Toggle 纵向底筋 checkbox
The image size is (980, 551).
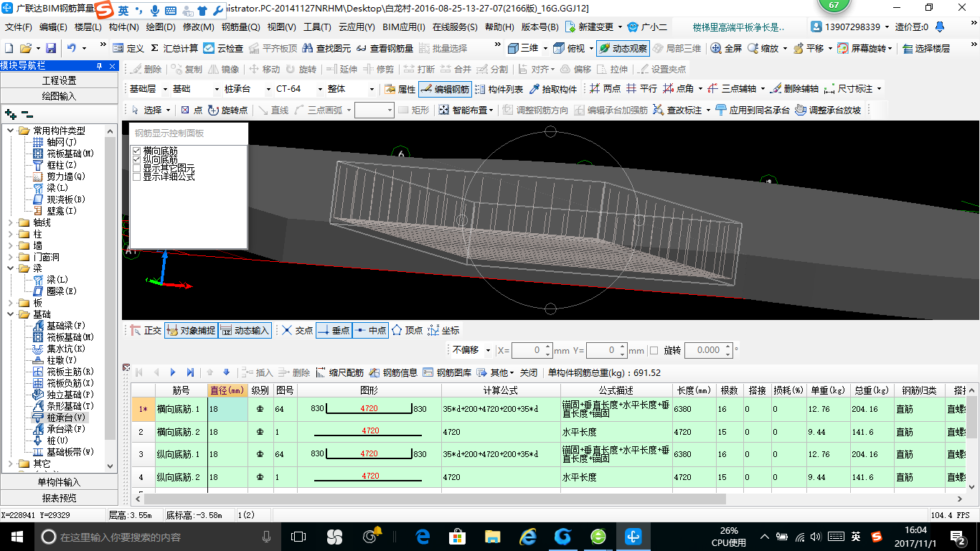pos(136,159)
